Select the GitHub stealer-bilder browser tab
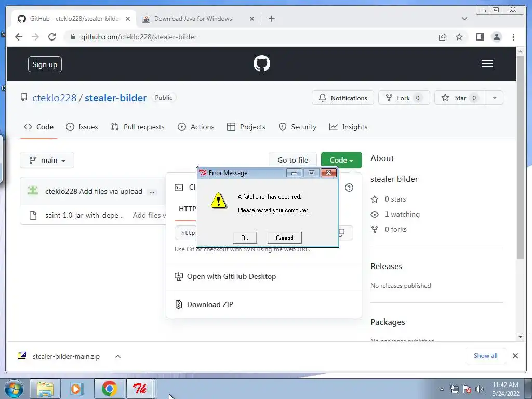 pos(74,19)
